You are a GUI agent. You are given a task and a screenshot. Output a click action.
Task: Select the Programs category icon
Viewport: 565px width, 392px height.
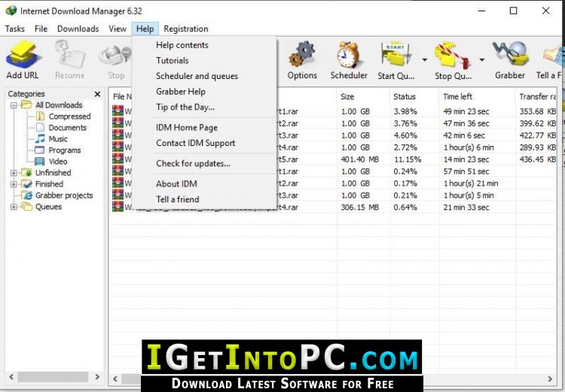coord(40,150)
